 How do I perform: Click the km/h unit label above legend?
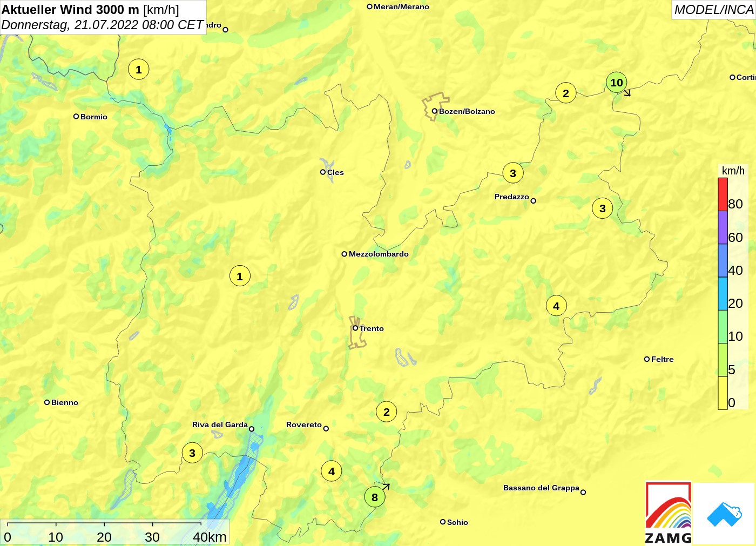coord(733,171)
